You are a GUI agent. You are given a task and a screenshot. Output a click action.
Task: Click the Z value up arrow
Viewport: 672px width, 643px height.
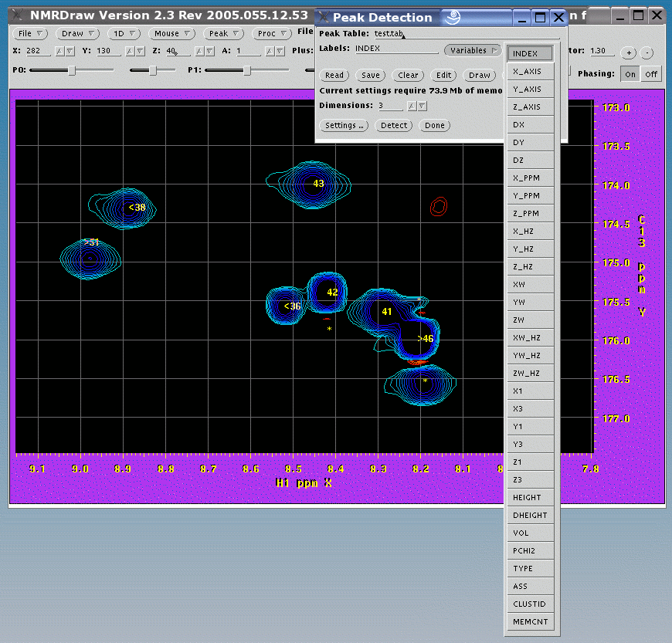point(200,52)
